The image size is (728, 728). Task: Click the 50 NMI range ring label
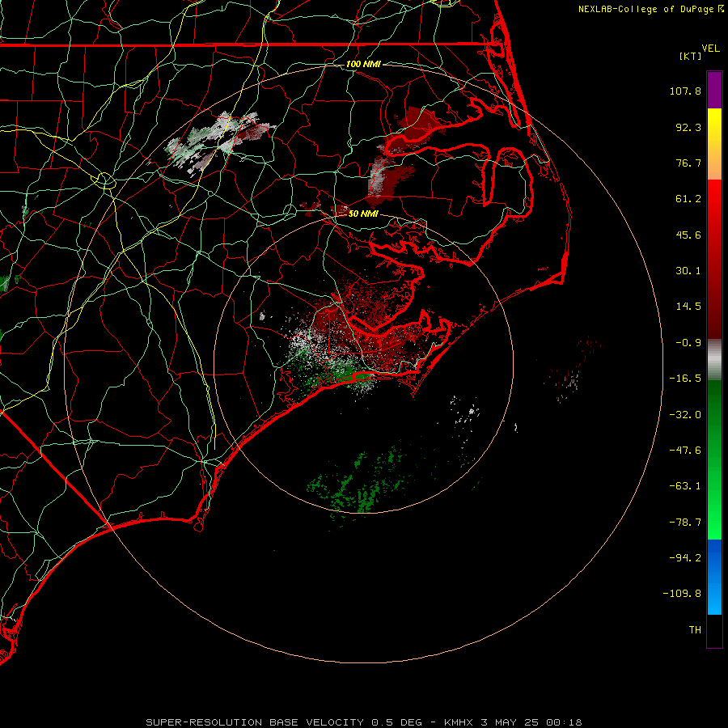(x=363, y=214)
